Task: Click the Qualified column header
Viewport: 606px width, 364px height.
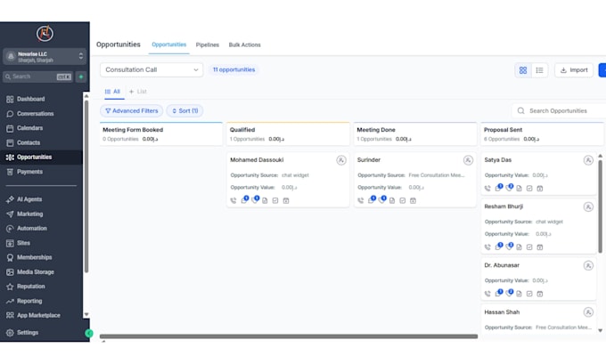Action: point(289,134)
